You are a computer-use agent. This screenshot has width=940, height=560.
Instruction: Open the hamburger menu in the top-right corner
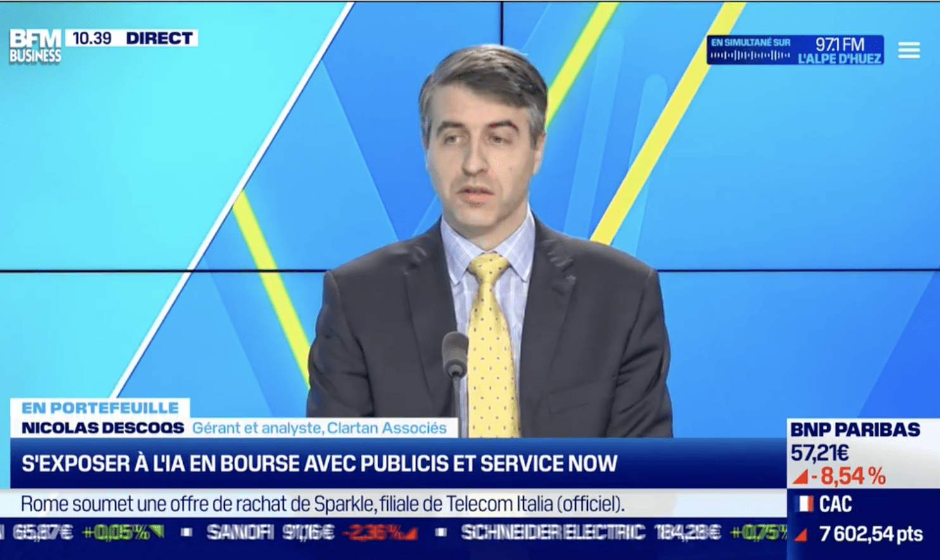point(909,50)
